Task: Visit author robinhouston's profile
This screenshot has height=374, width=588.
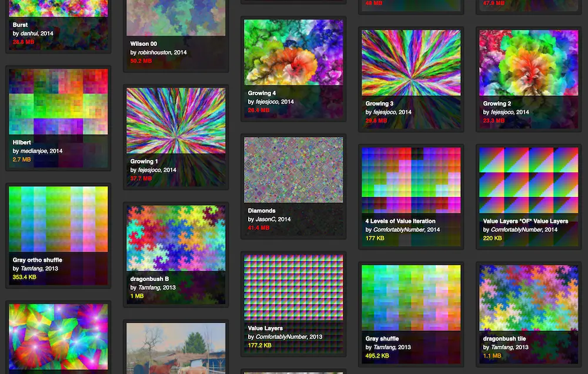Action: (x=155, y=52)
